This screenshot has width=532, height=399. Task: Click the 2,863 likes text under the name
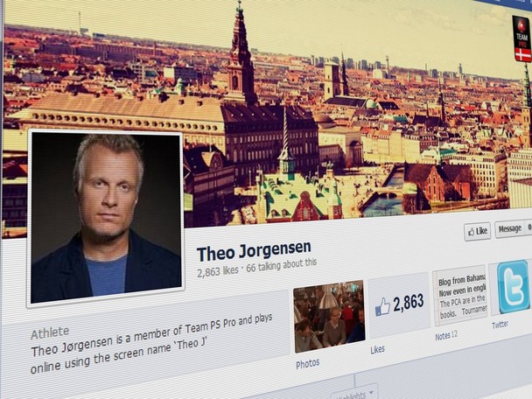[218, 270]
